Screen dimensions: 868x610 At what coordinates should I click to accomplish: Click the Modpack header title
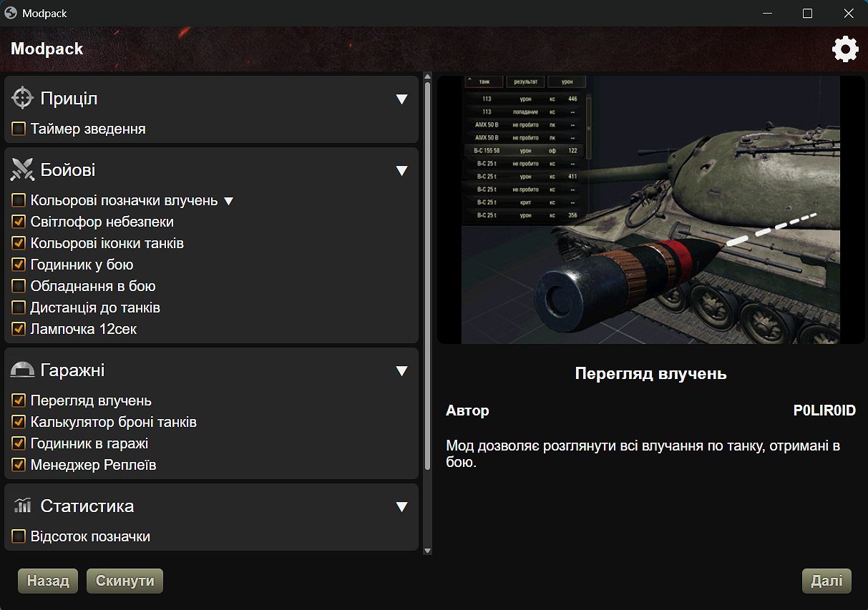pos(47,49)
